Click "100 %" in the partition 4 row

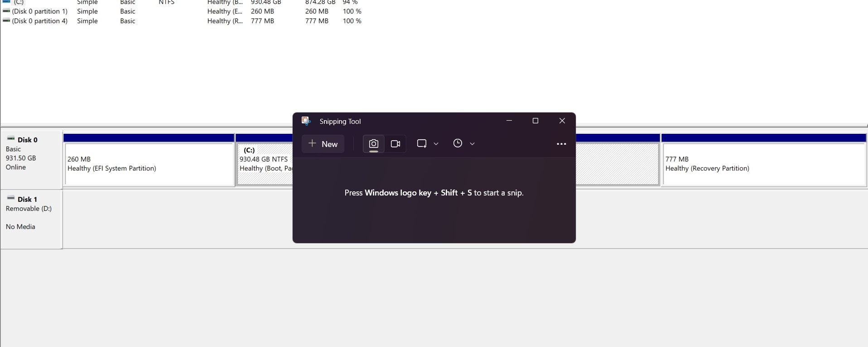point(352,21)
